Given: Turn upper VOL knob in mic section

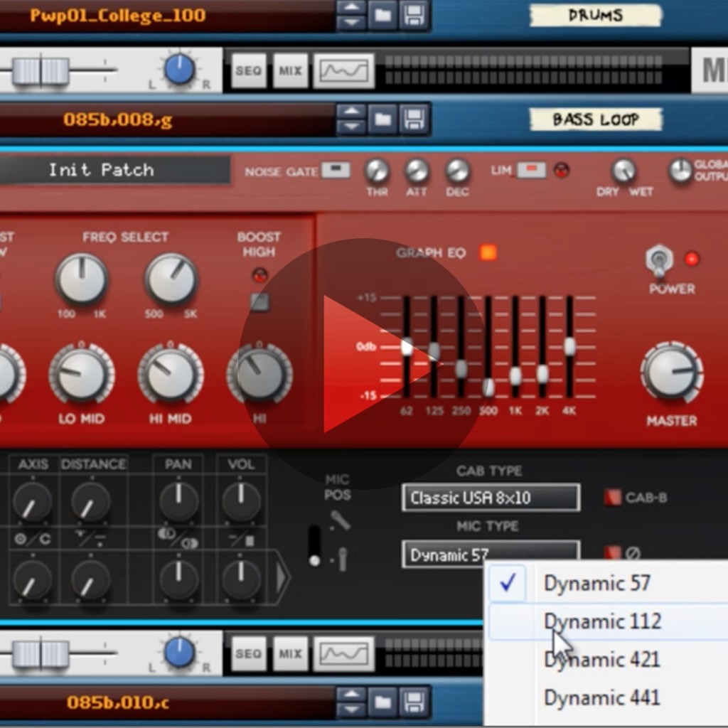Looking at the screenshot, I should coord(241,501).
